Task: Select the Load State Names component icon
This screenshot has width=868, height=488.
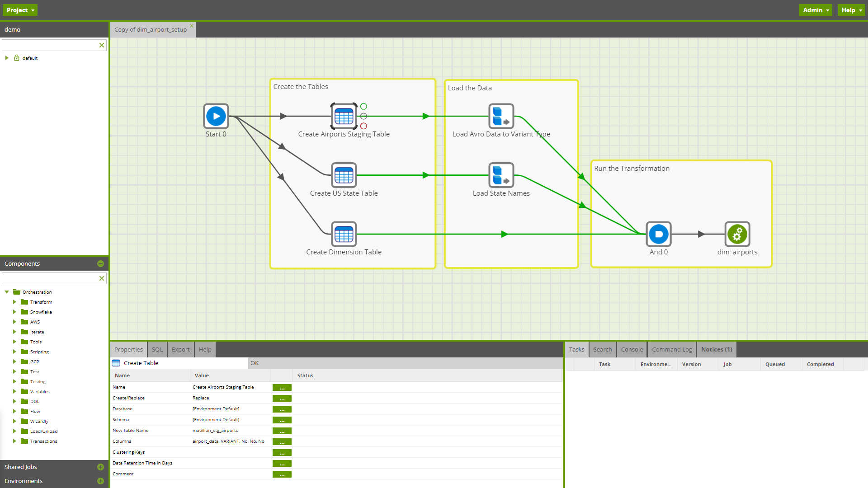Action: (501, 175)
